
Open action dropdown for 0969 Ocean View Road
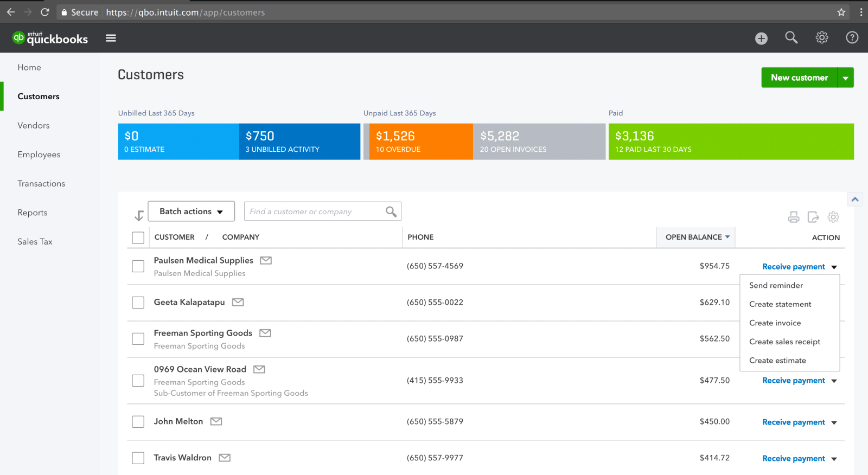pyautogui.click(x=834, y=381)
